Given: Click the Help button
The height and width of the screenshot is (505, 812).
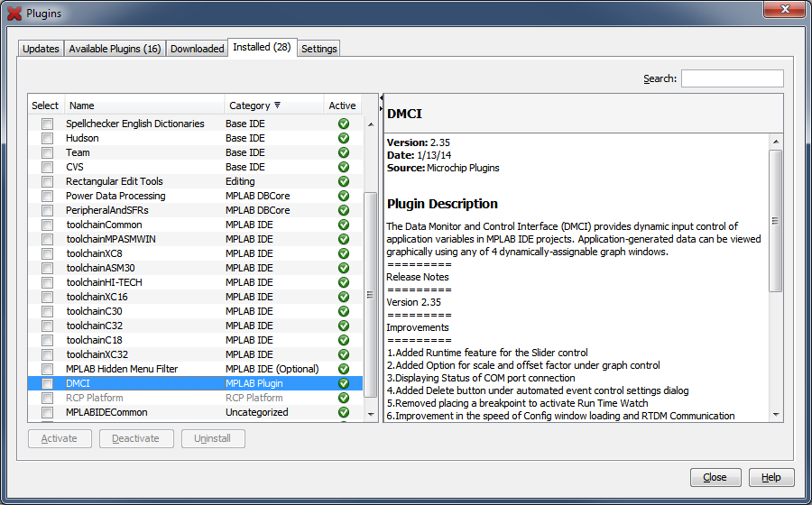Looking at the screenshot, I should pyautogui.click(x=771, y=477).
